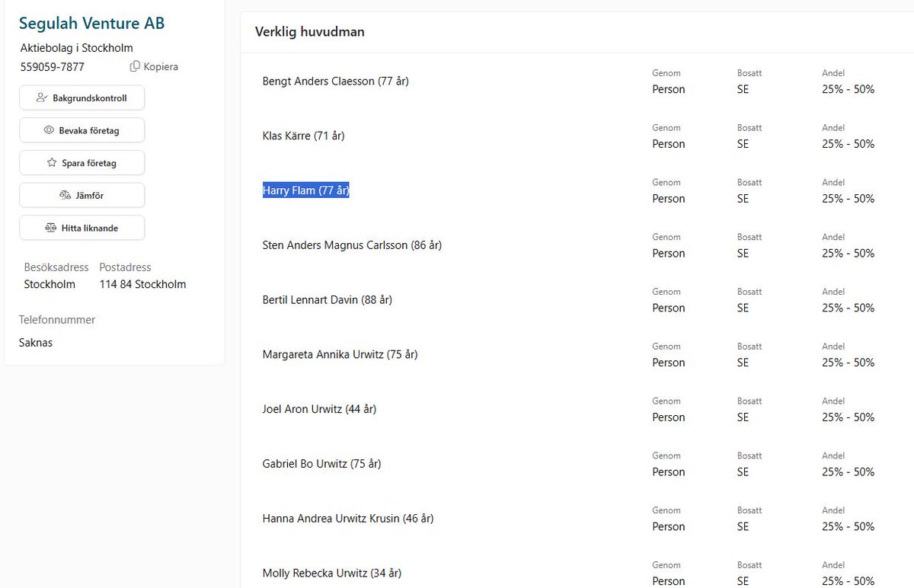Click the Segulah Venture AB company title
Image resolution: width=914 pixels, height=588 pixels.
point(91,24)
